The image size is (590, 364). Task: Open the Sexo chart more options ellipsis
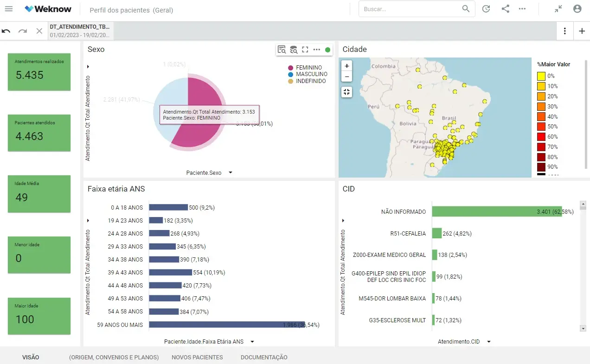(317, 50)
